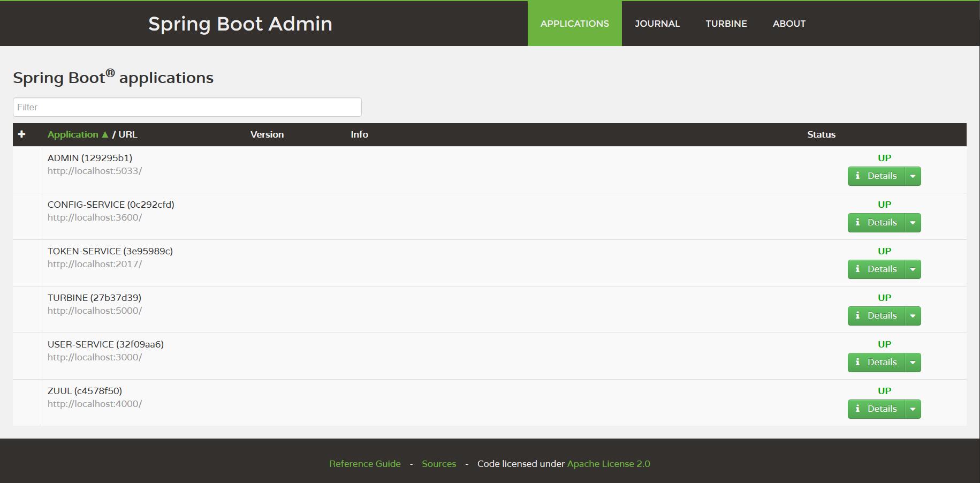Open the dropdown arrow beside USER-SERVICE Details
Screen dimensions: 980x483
tap(913, 363)
